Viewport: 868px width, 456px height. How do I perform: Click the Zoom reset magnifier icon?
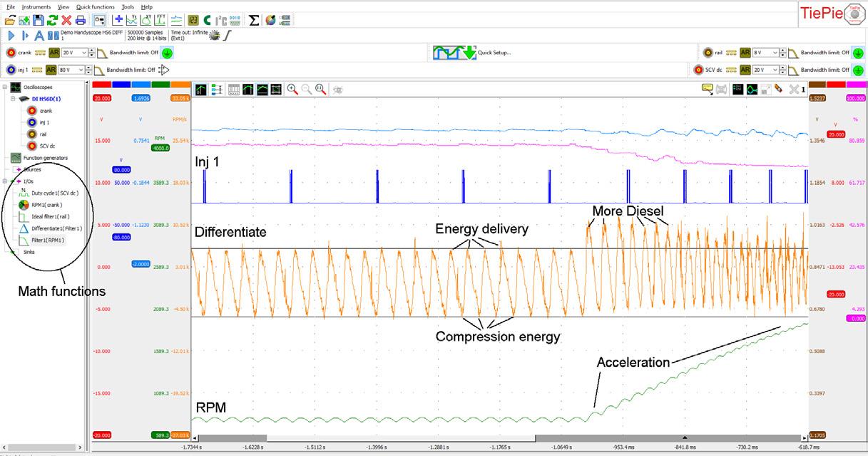click(320, 89)
